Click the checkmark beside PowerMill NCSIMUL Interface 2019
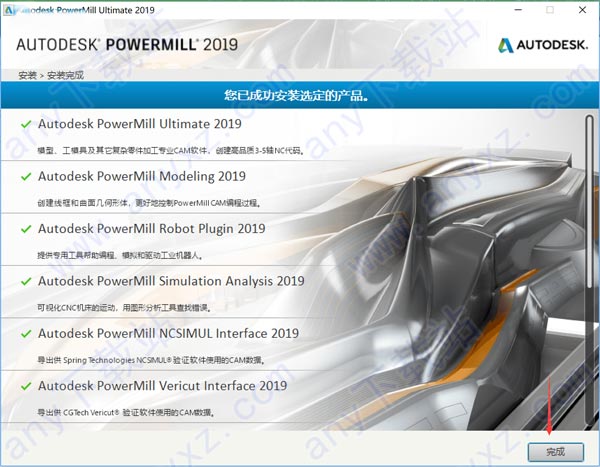The width and height of the screenshot is (600, 467). click(x=25, y=333)
